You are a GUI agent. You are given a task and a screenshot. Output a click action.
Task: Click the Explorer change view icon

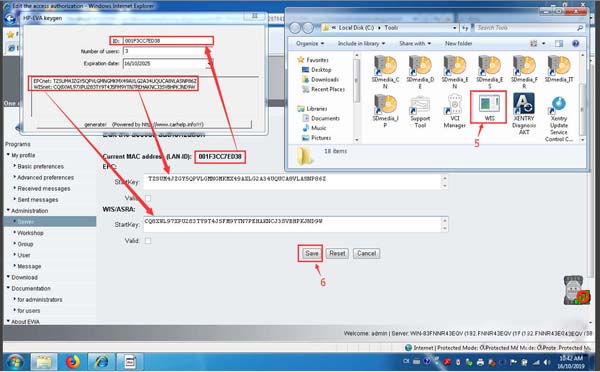[533, 44]
